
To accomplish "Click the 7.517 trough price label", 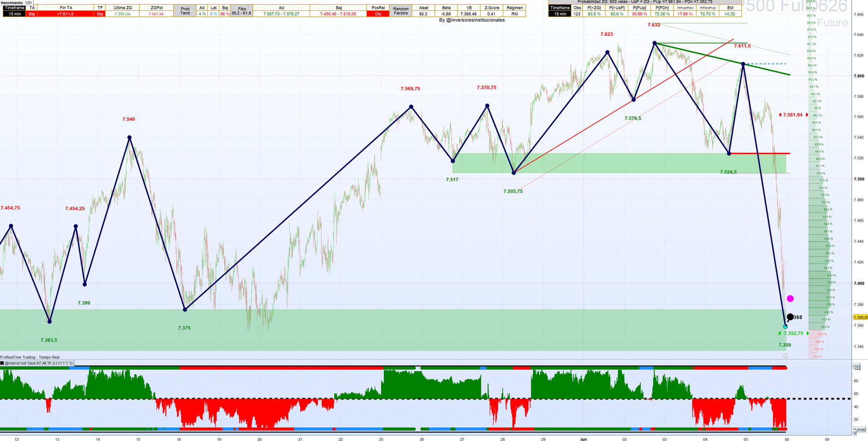I will tap(452, 180).
